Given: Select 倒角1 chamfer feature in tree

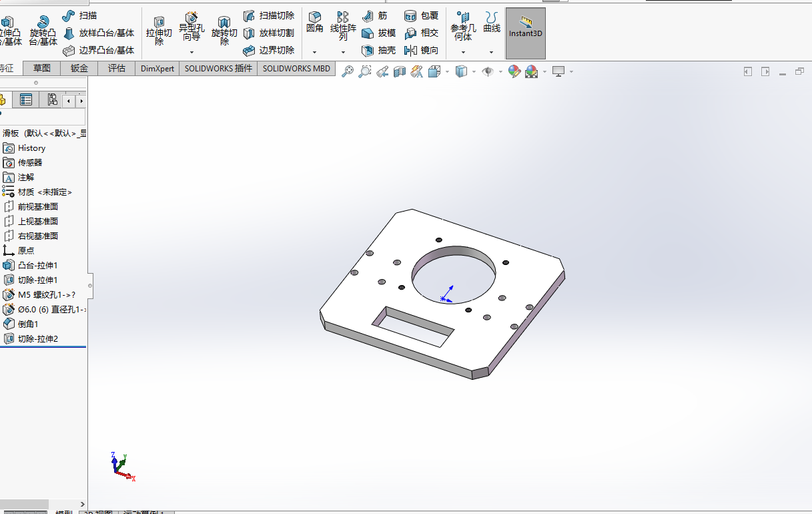Looking at the screenshot, I should click(x=21, y=324).
